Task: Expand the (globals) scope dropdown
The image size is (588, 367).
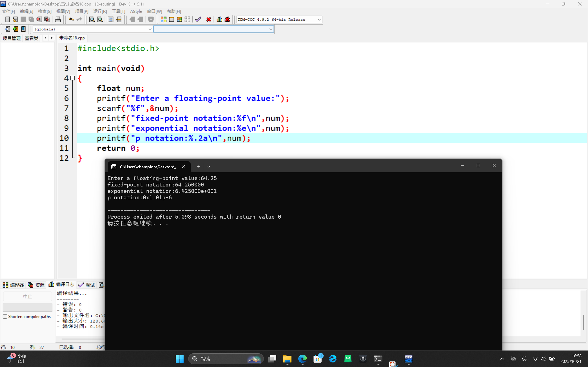Action: [x=150, y=29]
